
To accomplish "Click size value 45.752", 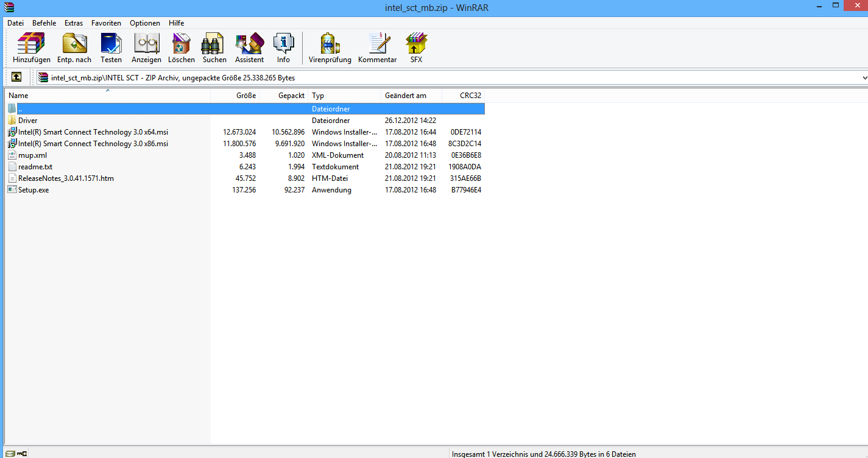I will point(245,178).
